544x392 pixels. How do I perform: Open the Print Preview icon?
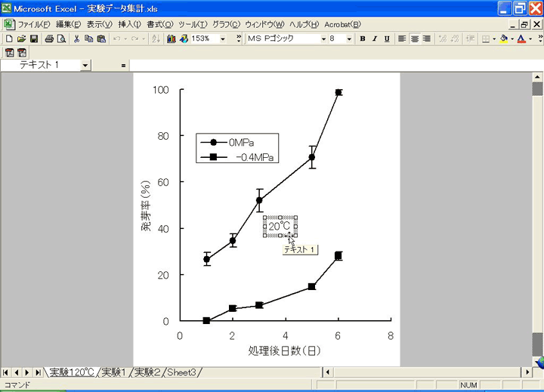(x=61, y=39)
